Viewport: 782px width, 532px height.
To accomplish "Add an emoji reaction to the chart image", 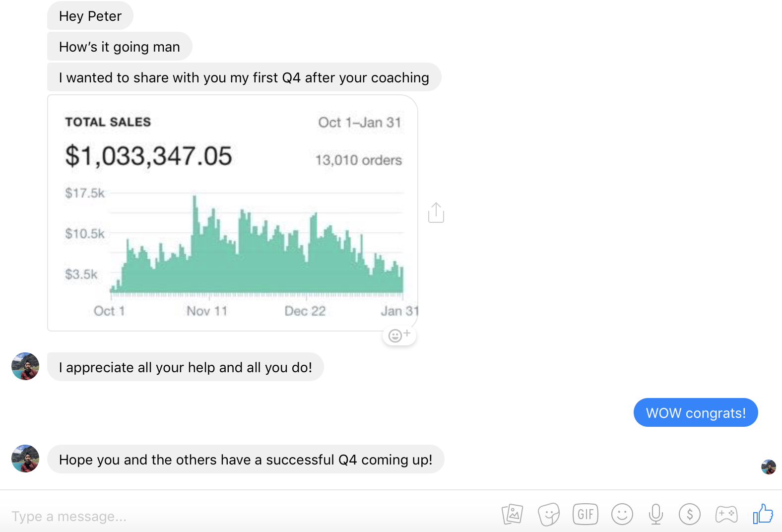I will point(399,335).
